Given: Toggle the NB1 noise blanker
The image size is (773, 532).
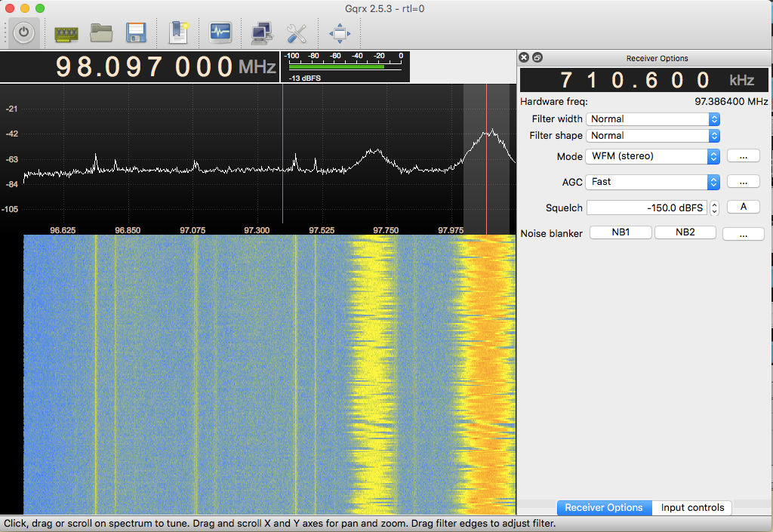Looking at the screenshot, I should pos(620,233).
